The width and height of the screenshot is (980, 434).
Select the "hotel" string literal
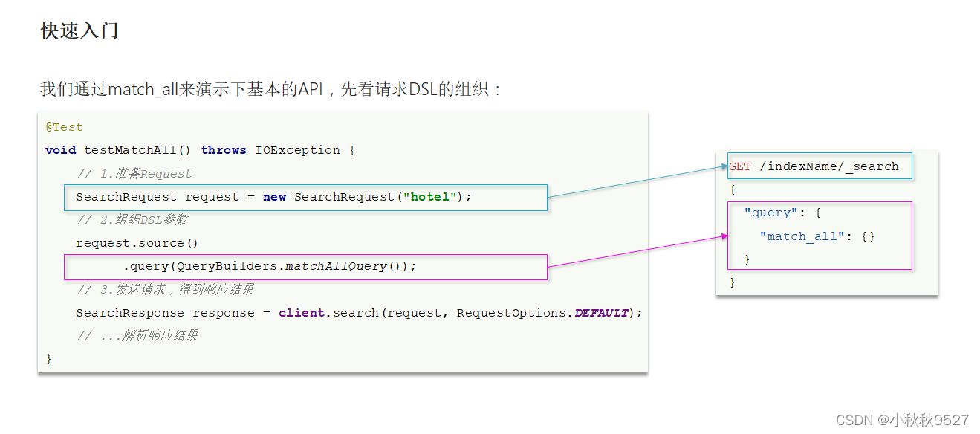click(x=428, y=197)
